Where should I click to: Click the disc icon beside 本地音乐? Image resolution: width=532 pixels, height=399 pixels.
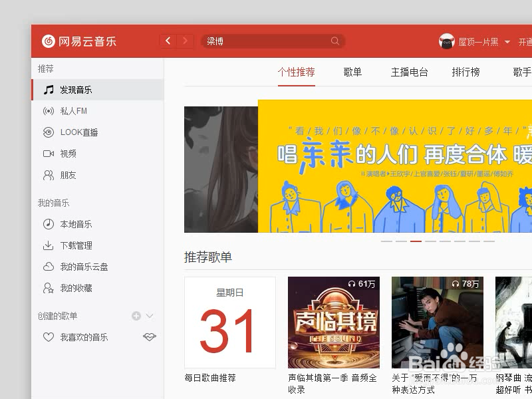49,224
